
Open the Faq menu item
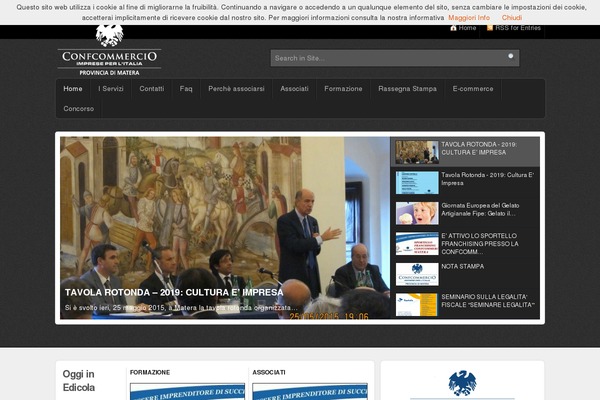186,89
